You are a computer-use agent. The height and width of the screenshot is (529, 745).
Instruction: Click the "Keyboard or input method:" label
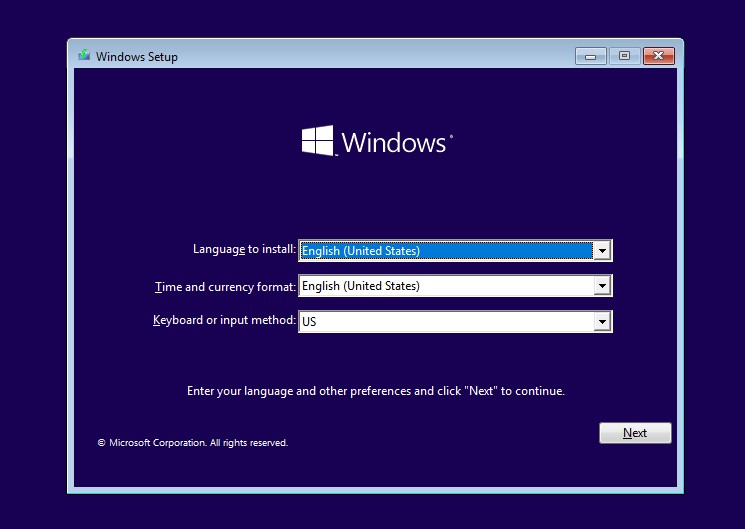[x=224, y=320]
